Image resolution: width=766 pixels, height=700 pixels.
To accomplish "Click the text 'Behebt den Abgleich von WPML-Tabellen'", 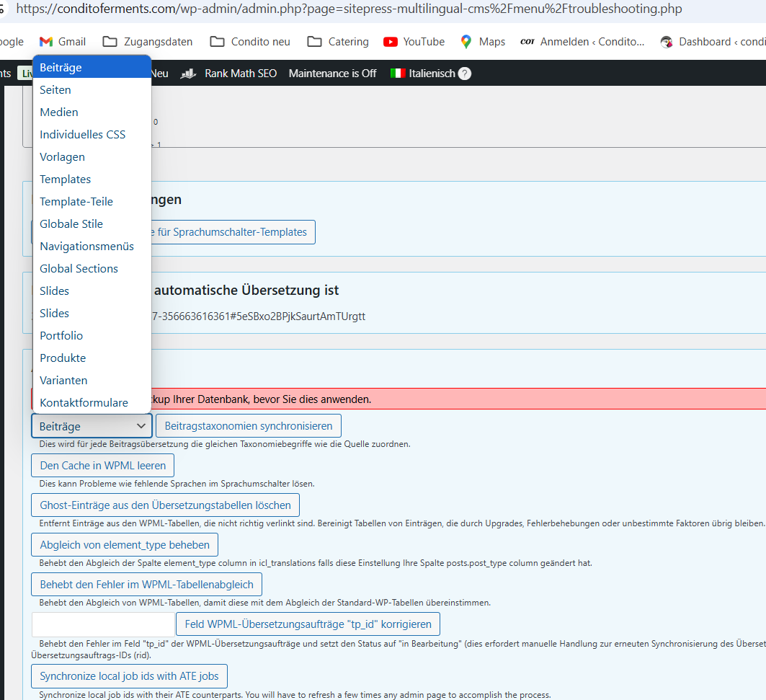I will click(x=264, y=603).
